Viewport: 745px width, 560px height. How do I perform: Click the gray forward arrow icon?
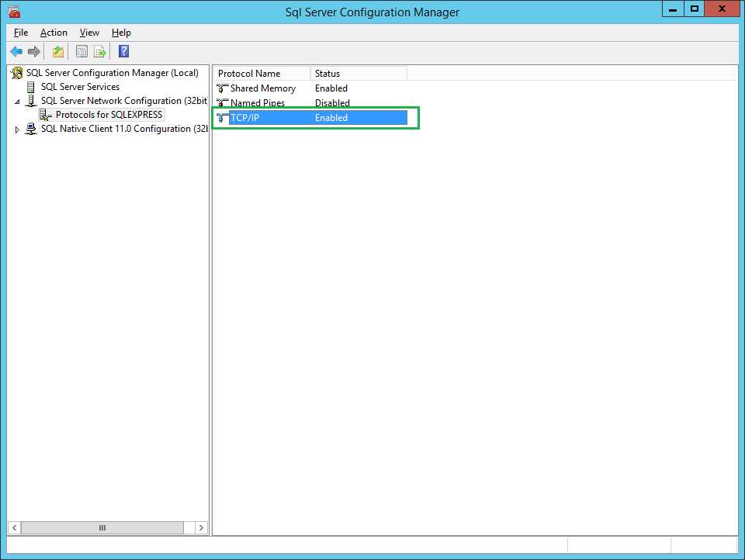click(34, 51)
